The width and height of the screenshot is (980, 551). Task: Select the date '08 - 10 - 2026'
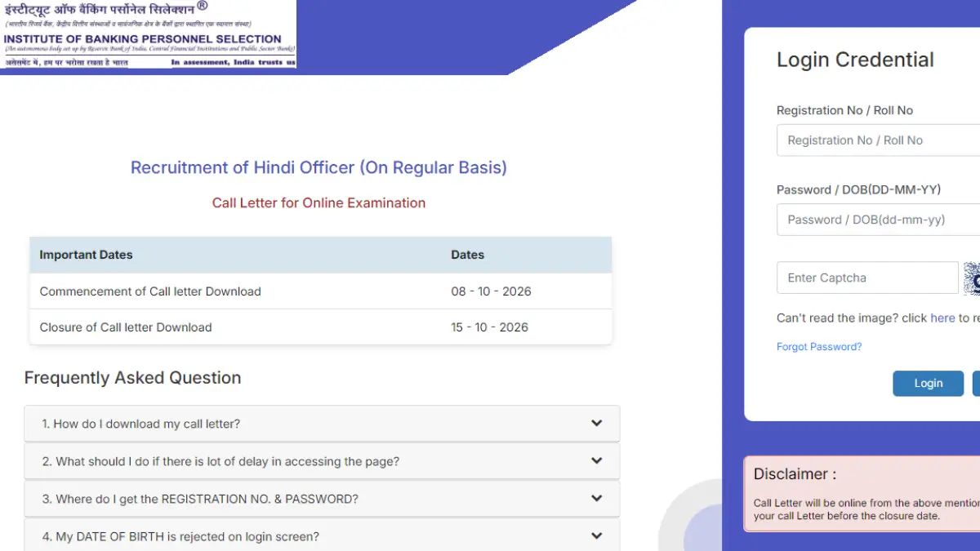click(491, 291)
